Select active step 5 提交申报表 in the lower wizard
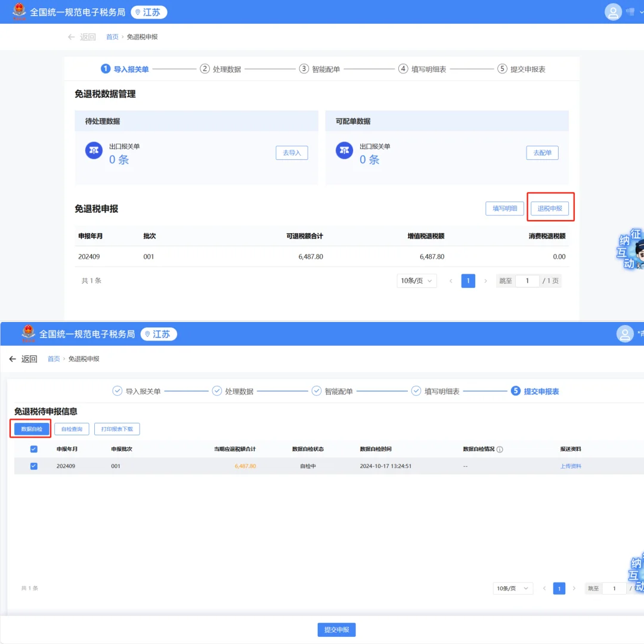Image resolution: width=644 pixels, height=644 pixels. pyautogui.click(x=535, y=391)
